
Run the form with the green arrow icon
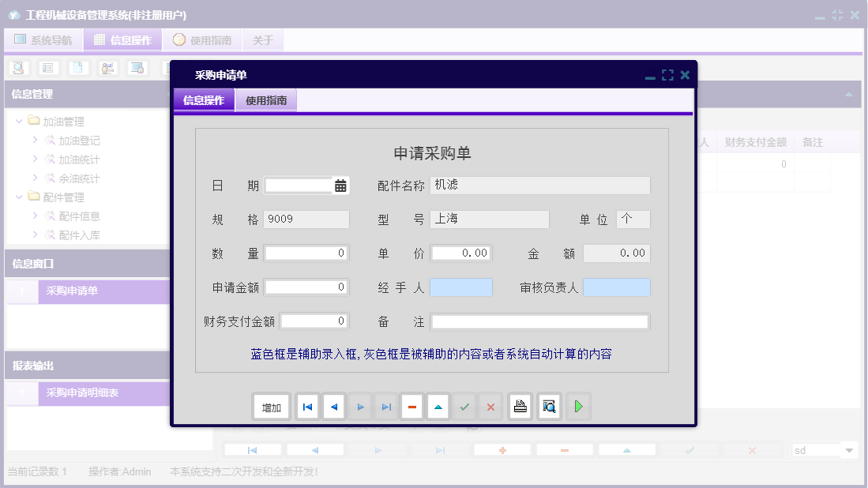tap(577, 406)
